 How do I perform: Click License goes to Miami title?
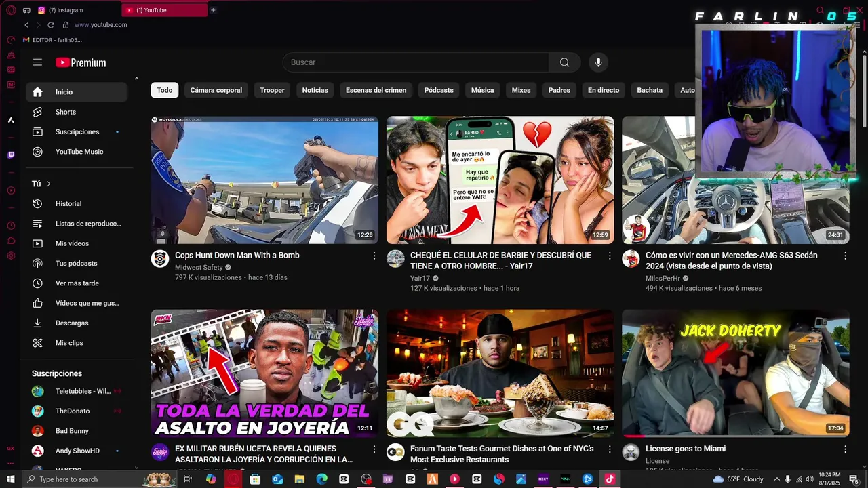coord(686,449)
